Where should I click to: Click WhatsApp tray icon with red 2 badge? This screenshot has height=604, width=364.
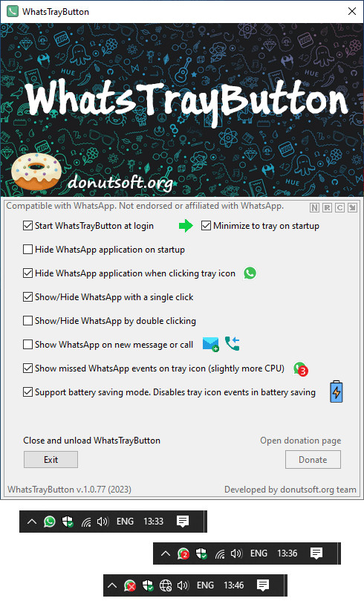[183, 553]
